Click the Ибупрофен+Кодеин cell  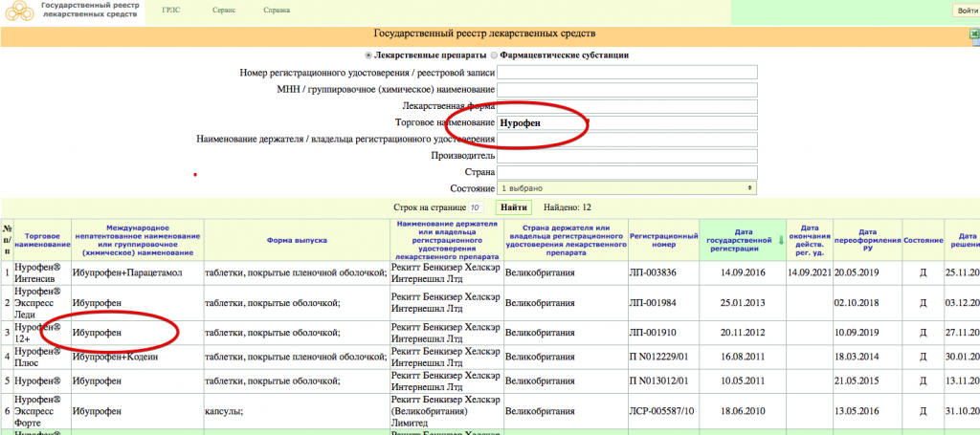tap(113, 357)
